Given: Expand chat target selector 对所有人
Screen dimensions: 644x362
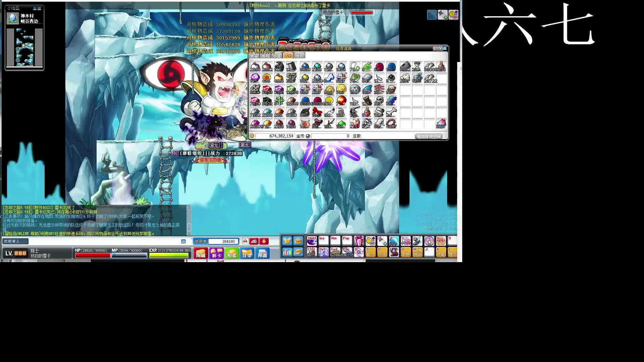Looking at the screenshot, I should pyautogui.click(x=15, y=241).
